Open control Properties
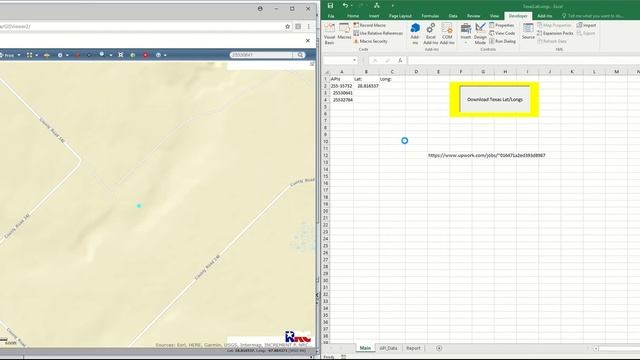This screenshot has width=640, height=360. [502, 25]
